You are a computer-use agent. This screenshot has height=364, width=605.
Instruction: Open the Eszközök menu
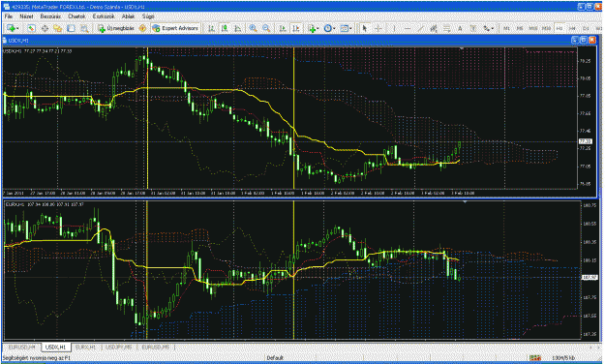[x=104, y=16]
